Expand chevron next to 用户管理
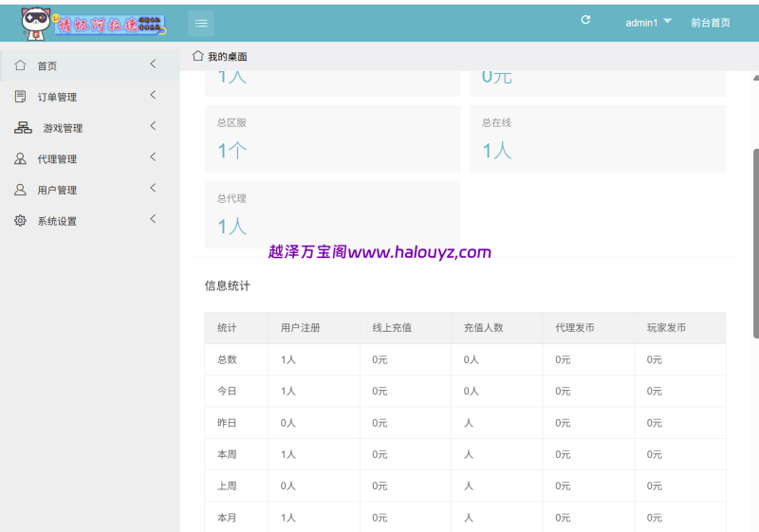 pos(153,188)
